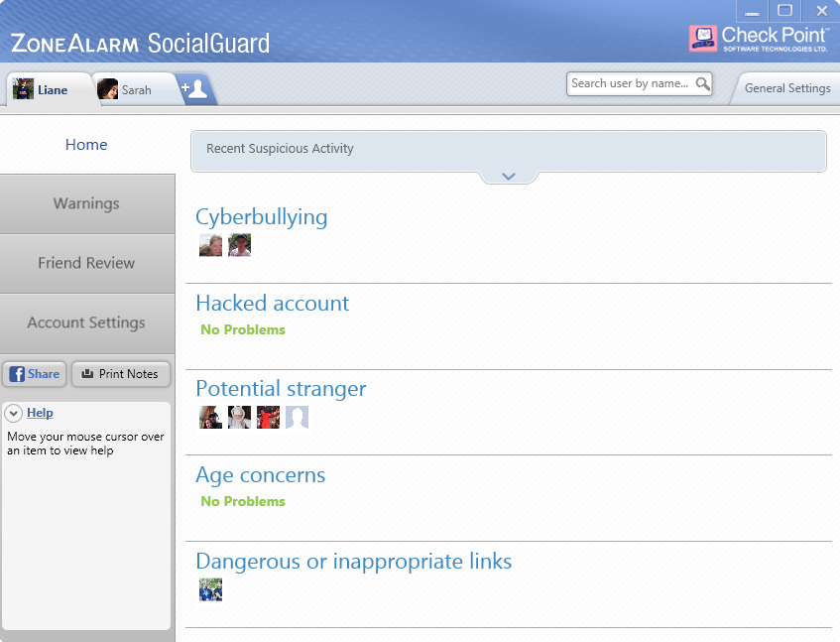840x642 pixels.
Task: Switch to the Sarah tab
Action: point(134,89)
